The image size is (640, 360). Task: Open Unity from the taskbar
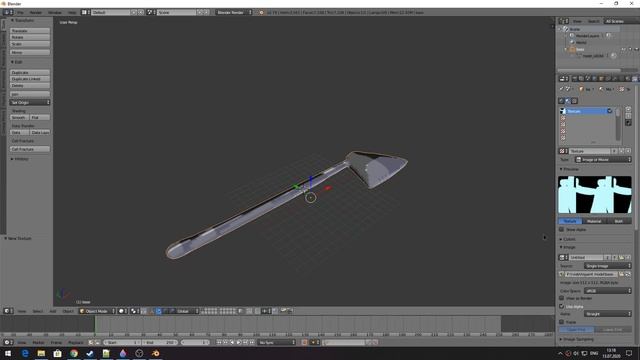[139, 353]
